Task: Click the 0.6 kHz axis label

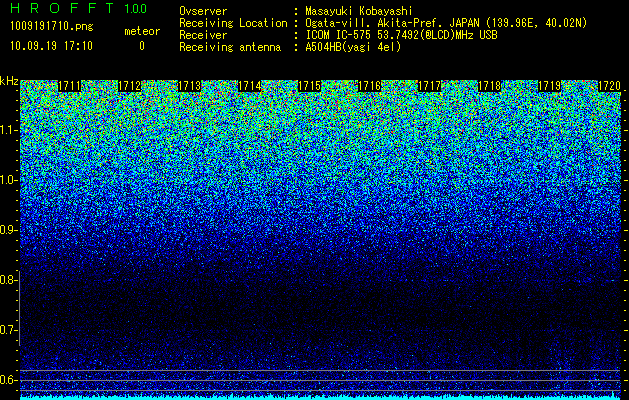Action: [8, 380]
